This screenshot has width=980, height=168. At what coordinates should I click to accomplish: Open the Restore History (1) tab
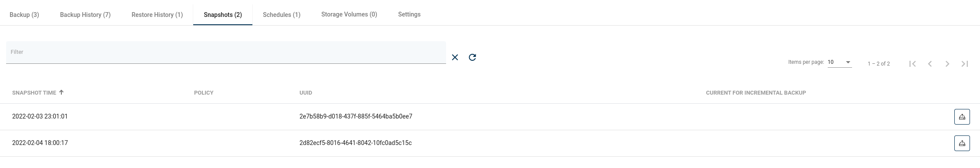[157, 15]
